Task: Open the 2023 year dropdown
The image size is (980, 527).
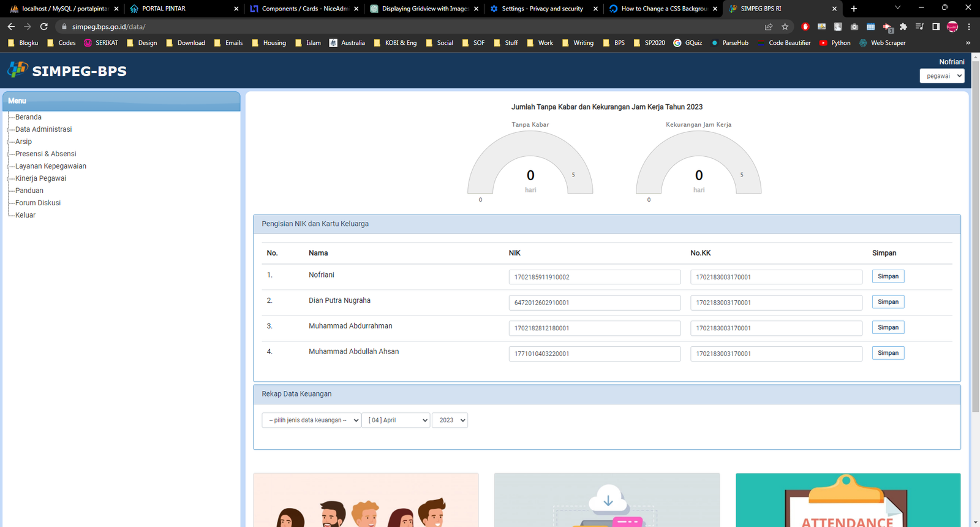Action: (x=450, y=420)
